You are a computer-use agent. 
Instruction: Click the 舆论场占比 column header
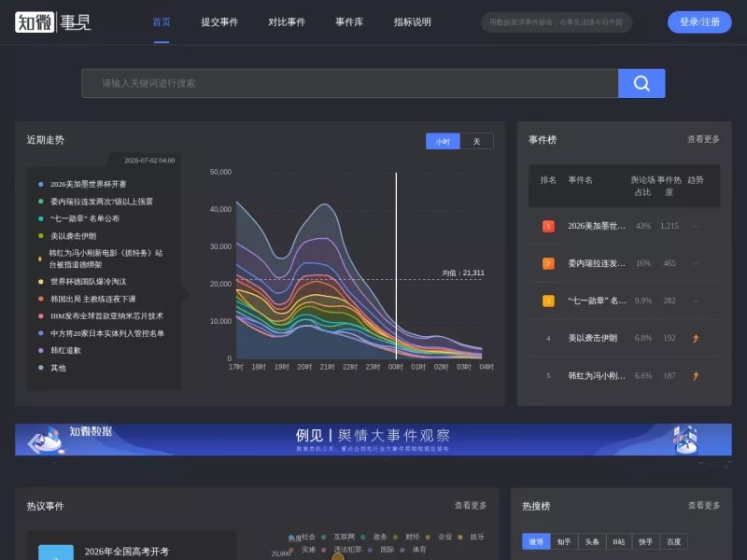(642, 186)
